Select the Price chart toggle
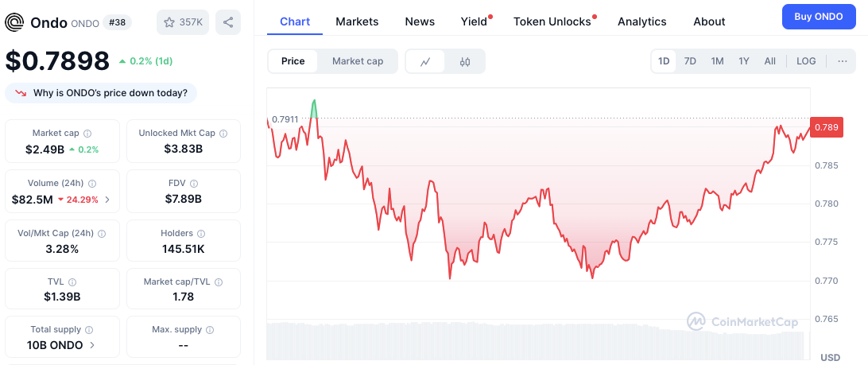Screen dimensions: 868x365 click(293, 61)
